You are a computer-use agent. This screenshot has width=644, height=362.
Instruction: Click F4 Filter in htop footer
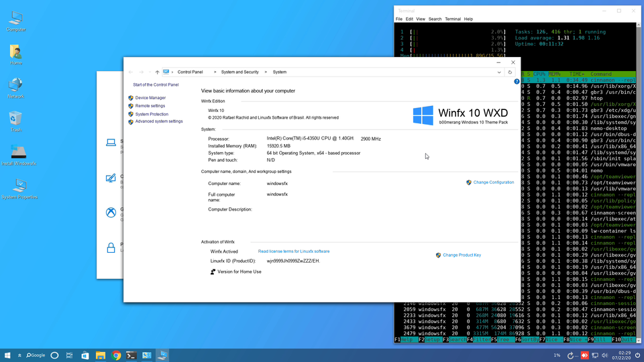pos(478,340)
